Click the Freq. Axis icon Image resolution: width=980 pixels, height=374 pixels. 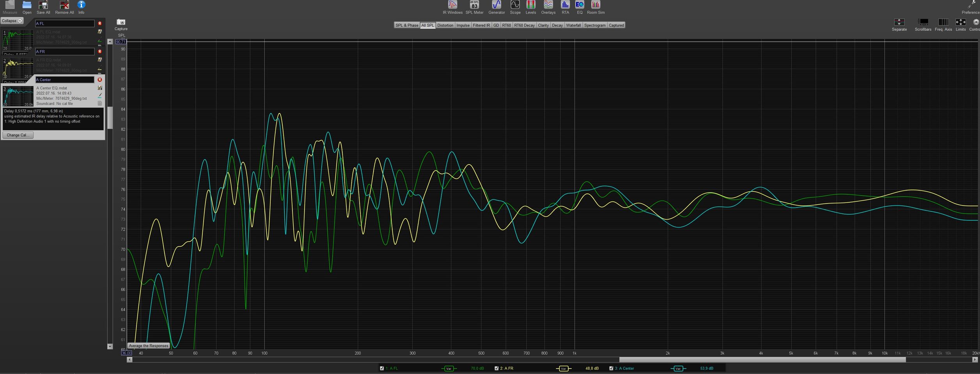(x=943, y=22)
